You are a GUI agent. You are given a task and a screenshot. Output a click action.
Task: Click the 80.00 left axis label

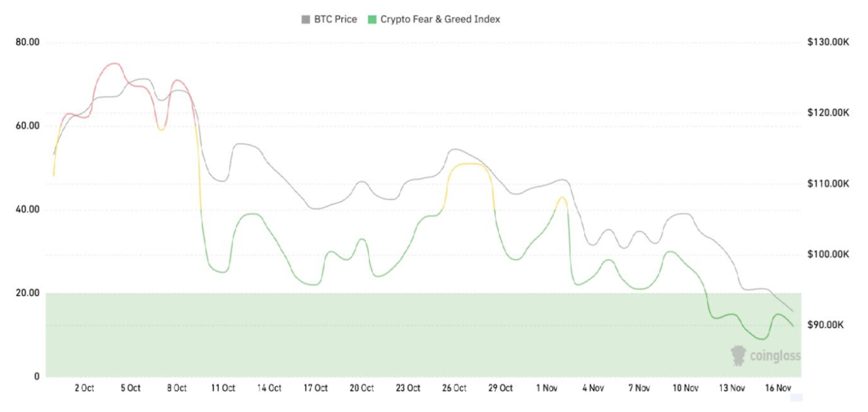pos(27,42)
